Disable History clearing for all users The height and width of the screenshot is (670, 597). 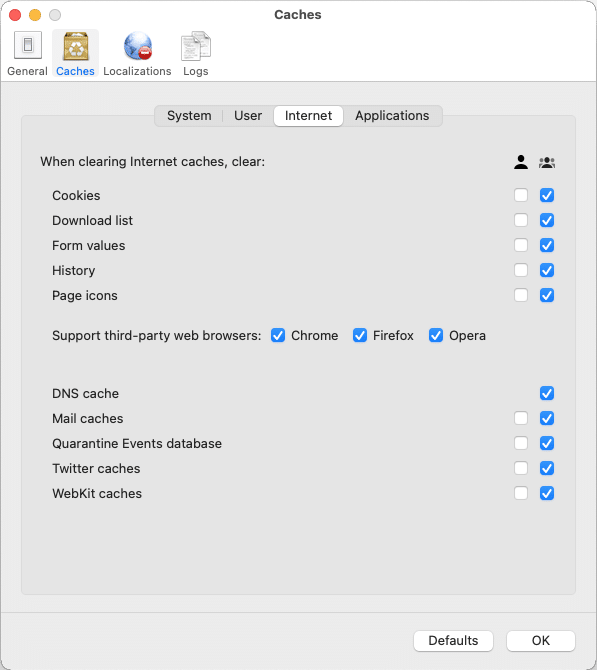(547, 270)
